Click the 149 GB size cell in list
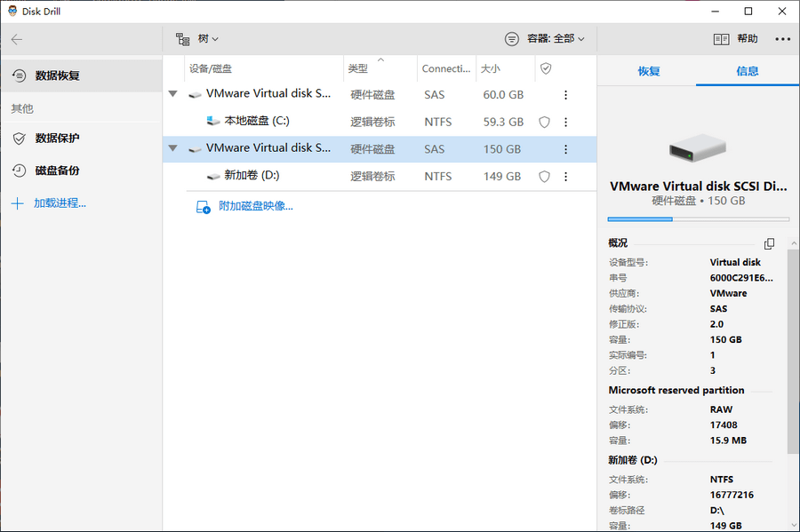Screen dimensions: 800x532 click(502, 177)
